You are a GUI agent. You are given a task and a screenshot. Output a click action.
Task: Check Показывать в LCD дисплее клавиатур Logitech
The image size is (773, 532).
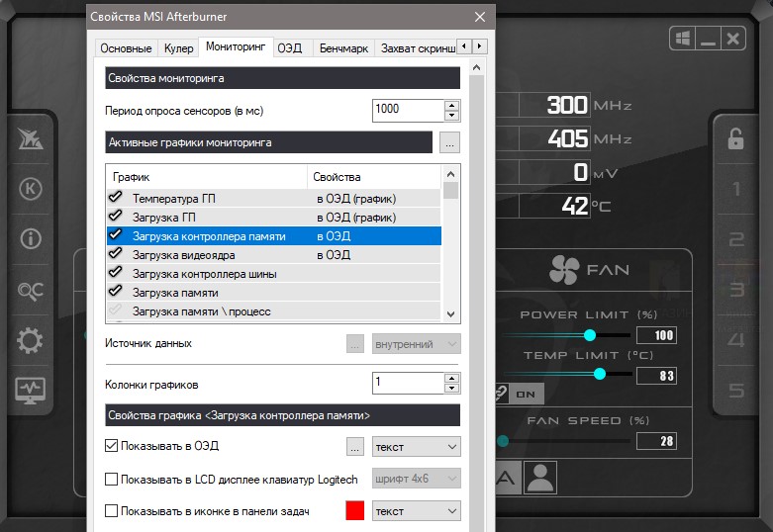click(x=112, y=480)
